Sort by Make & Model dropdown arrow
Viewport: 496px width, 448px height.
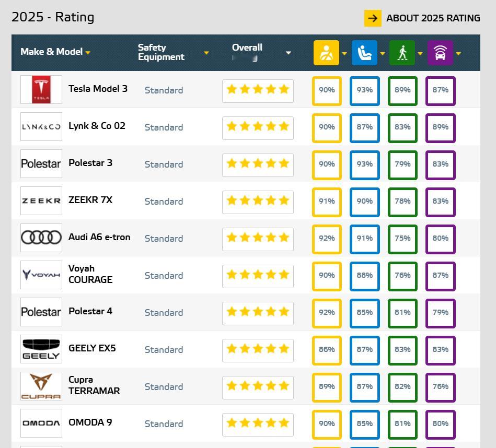(88, 53)
